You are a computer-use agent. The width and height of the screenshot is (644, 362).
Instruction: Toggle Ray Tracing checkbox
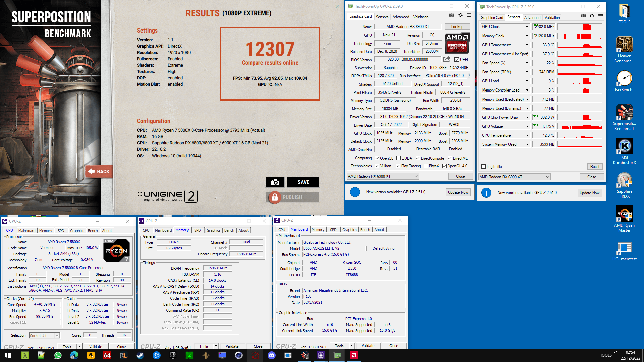point(398,166)
